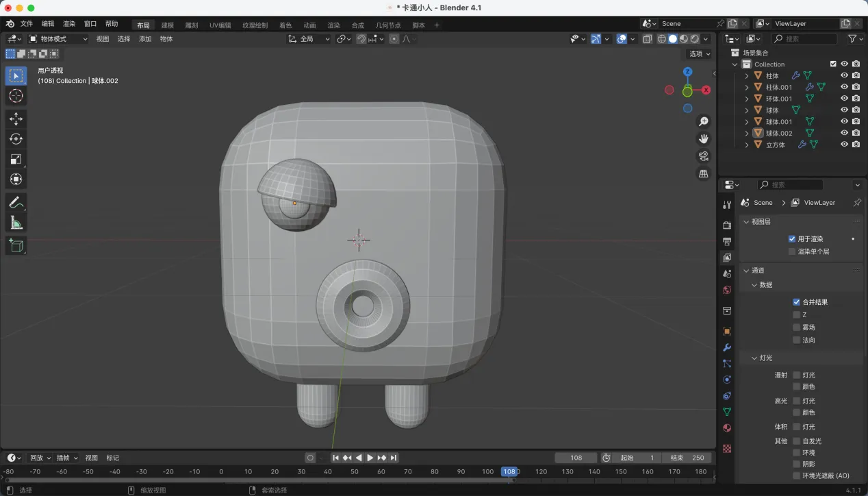Select the Rotate tool

pyautogui.click(x=16, y=139)
